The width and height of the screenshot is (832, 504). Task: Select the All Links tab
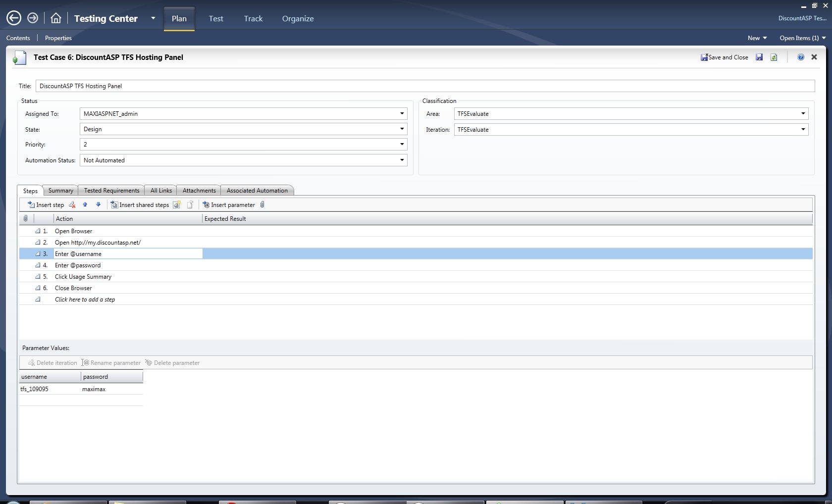click(161, 191)
